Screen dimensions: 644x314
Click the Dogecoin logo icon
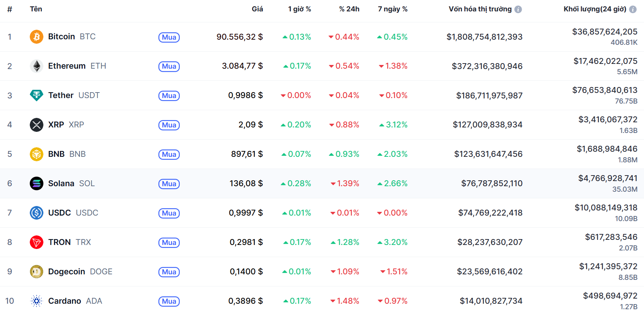click(36, 272)
